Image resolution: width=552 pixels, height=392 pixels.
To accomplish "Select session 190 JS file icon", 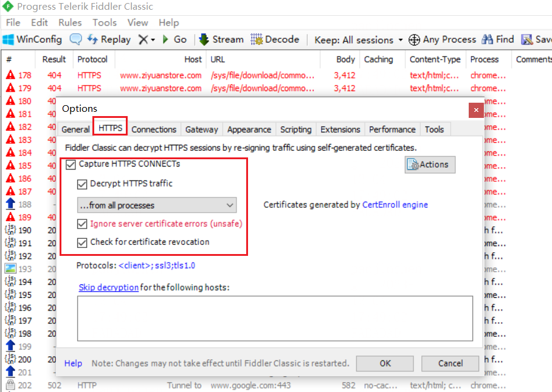I will [x=10, y=230].
